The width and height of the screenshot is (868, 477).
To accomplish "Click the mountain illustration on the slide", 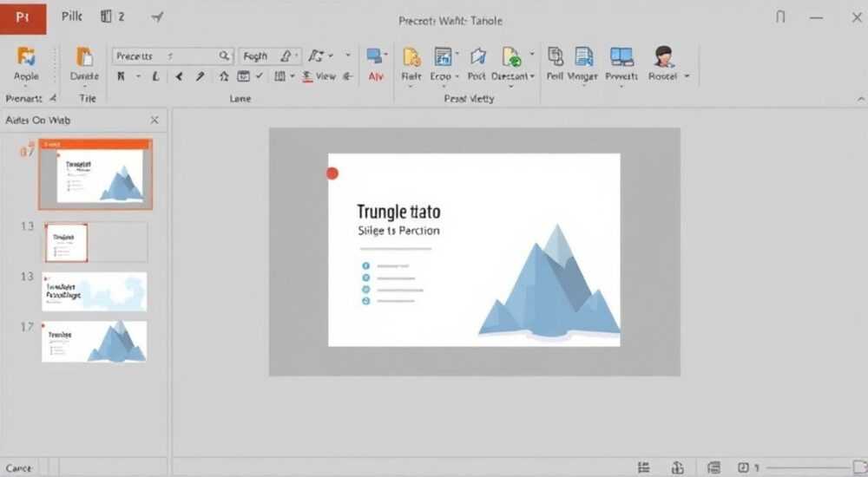I will point(549,282).
